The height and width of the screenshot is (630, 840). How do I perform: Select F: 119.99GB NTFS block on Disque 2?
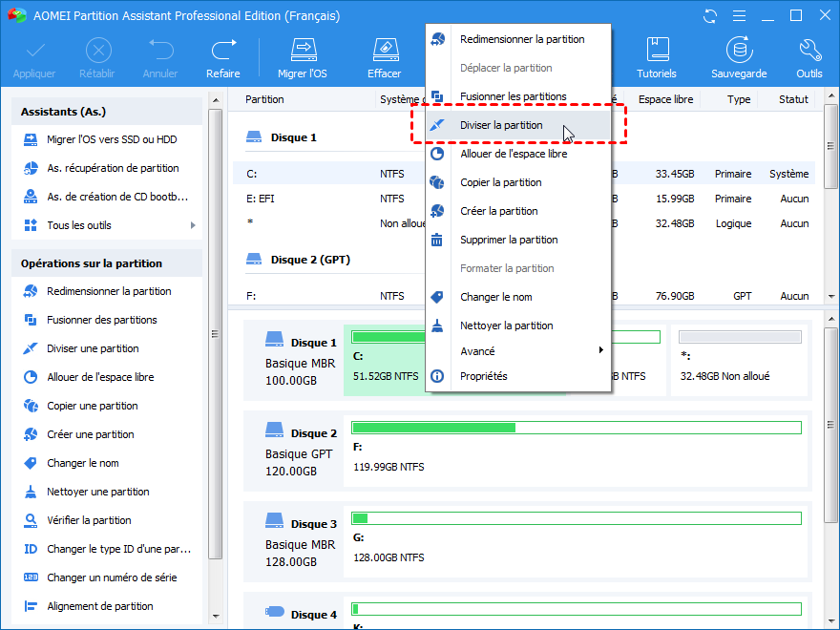tap(576, 451)
